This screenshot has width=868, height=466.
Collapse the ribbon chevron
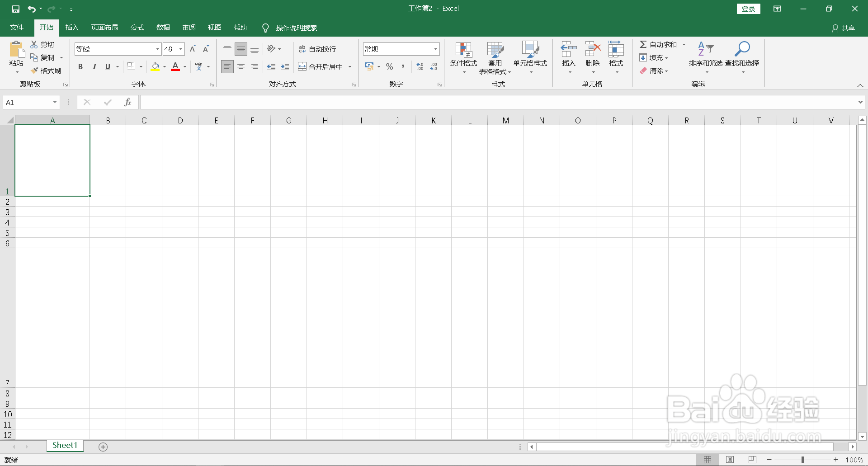tap(860, 85)
